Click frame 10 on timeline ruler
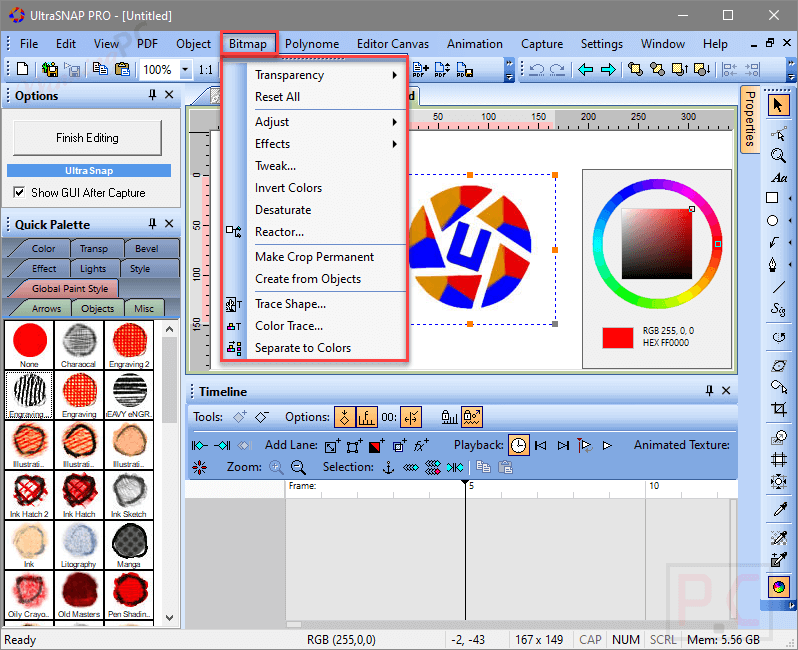Image resolution: width=798 pixels, height=650 pixels. click(x=654, y=486)
